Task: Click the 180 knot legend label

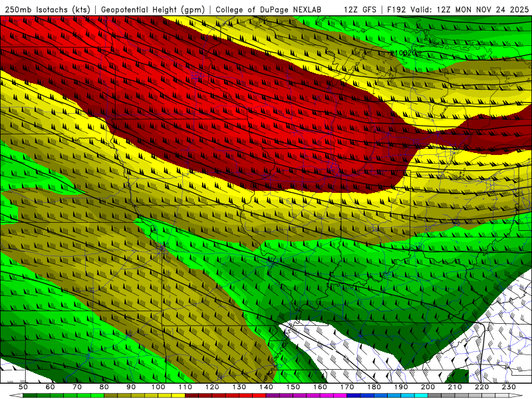Action: pyautogui.click(x=374, y=387)
